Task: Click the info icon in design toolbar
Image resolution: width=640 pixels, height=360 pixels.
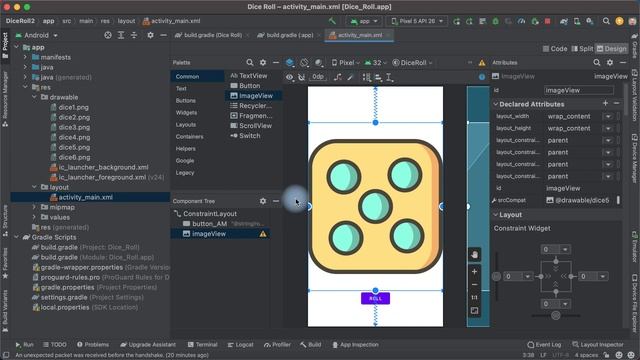Action: coord(482,77)
